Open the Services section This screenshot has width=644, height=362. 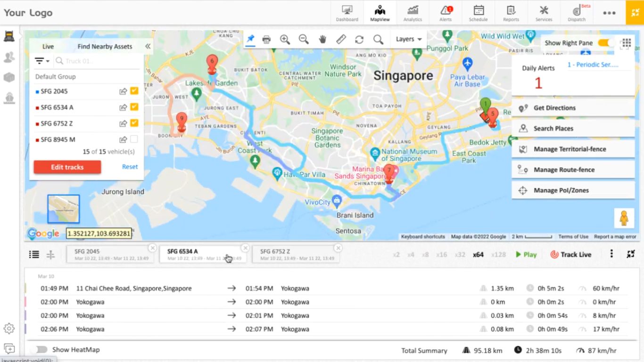click(x=544, y=13)
